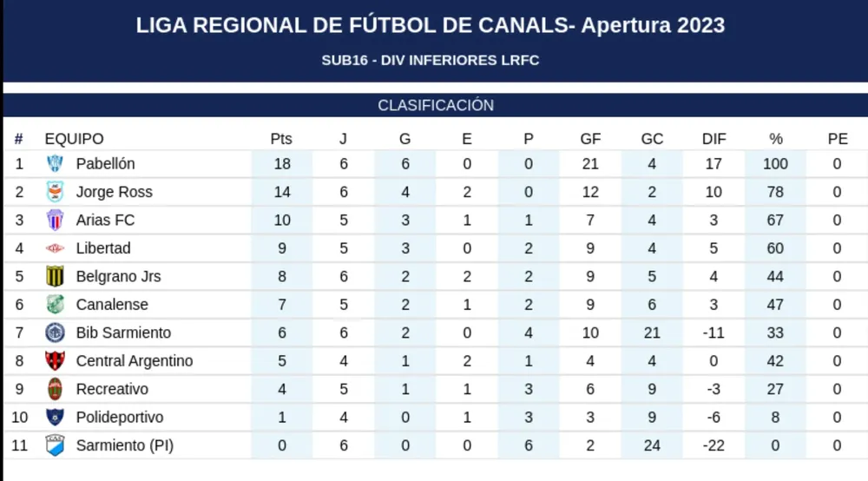Screen dimensions: 868x481
Task: Click the GF column header
Action: [x=590, y=139]
